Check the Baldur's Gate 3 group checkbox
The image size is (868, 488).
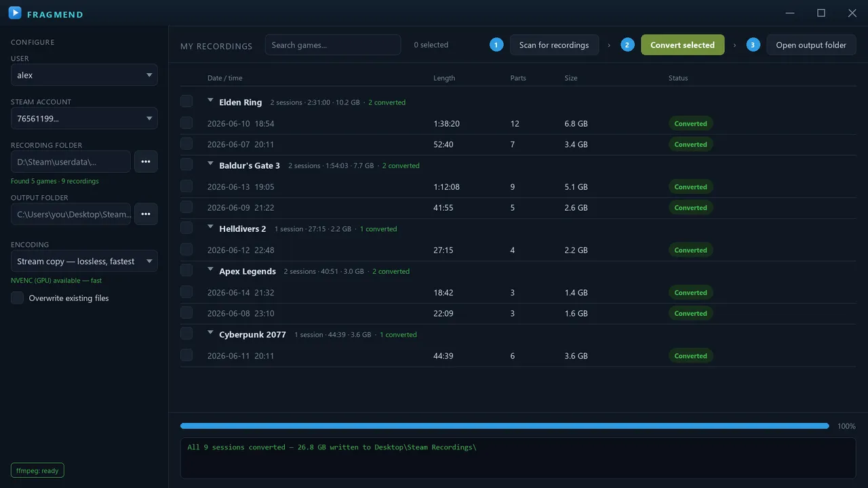click(x=186, y=164)
